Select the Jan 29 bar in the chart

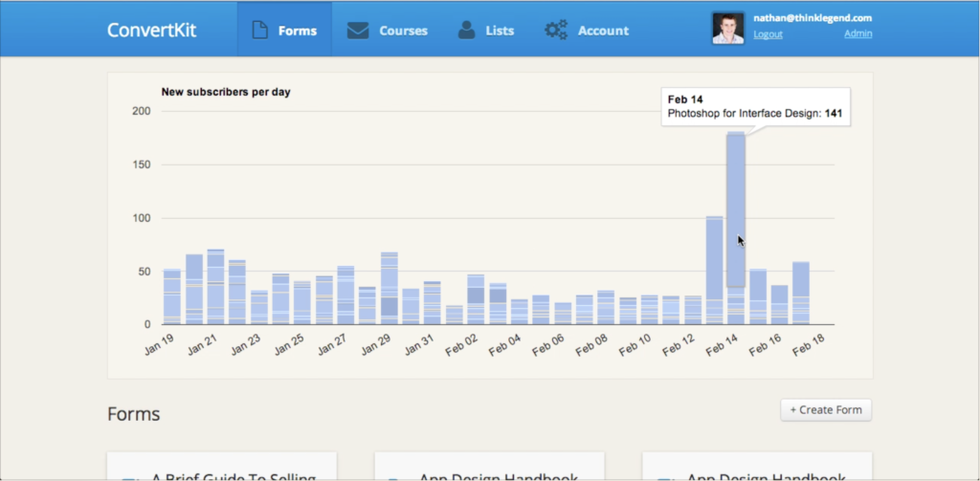[389, 287]
